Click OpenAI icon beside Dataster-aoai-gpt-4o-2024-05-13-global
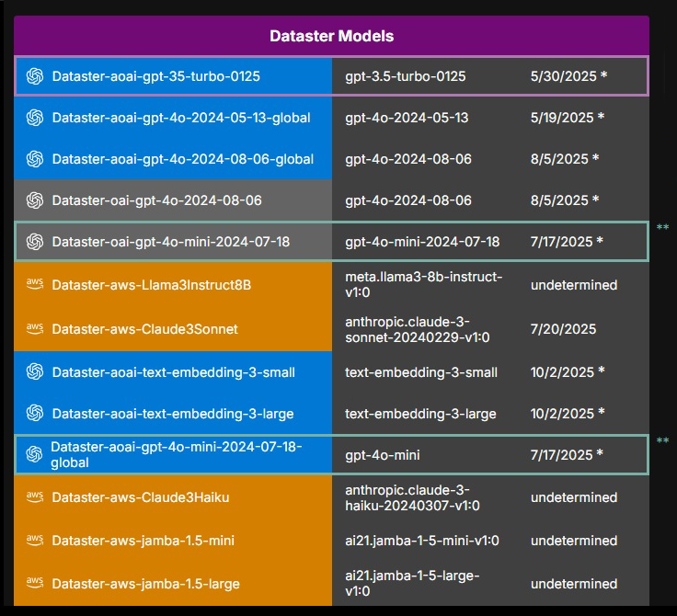The width and height of the screenshot is (677, 616). (35, 118)
